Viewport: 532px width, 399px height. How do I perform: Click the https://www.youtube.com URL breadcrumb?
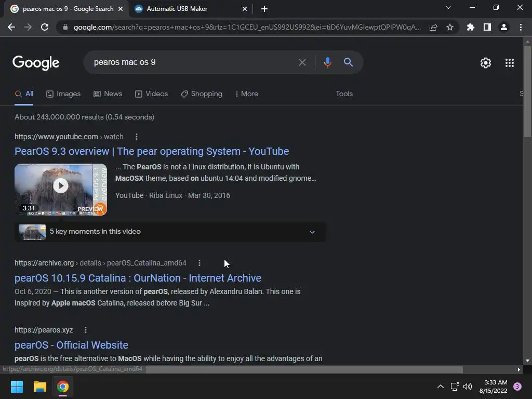point(69,137)
